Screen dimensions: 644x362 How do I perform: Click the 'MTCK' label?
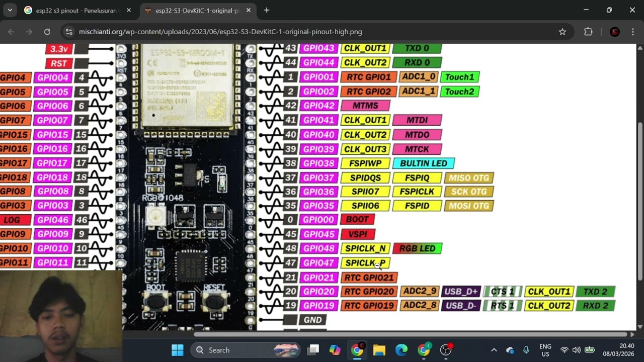pyautogui.click(x=417, y=149)
